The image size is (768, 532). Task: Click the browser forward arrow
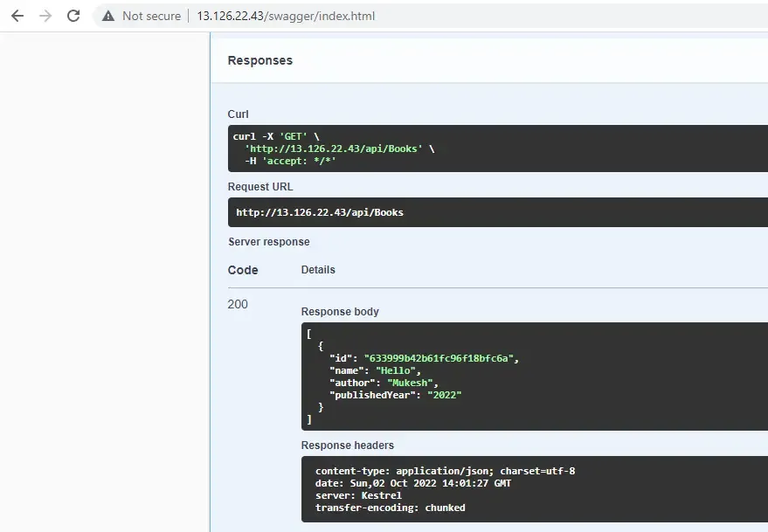(x=44, y=16)
